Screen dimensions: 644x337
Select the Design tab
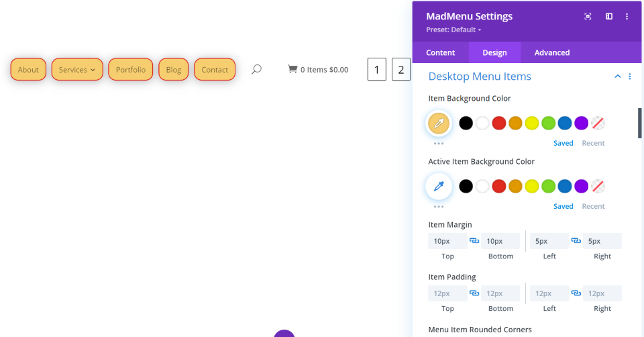tap(494, 52)
